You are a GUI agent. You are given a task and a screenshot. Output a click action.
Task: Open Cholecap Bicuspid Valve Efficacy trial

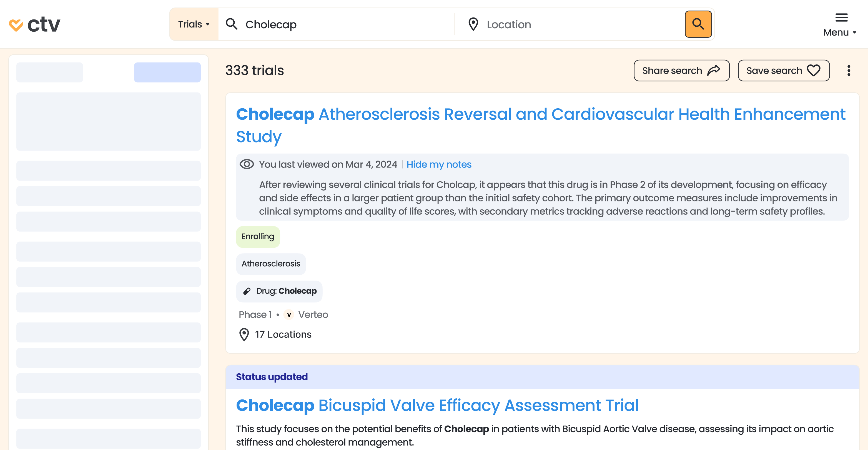pos(437,405)
